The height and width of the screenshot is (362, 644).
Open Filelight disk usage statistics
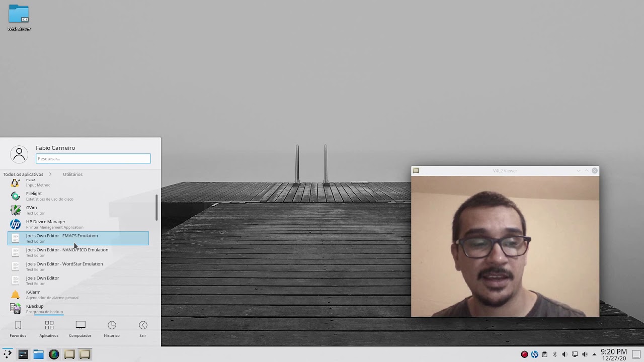[78, 196]
